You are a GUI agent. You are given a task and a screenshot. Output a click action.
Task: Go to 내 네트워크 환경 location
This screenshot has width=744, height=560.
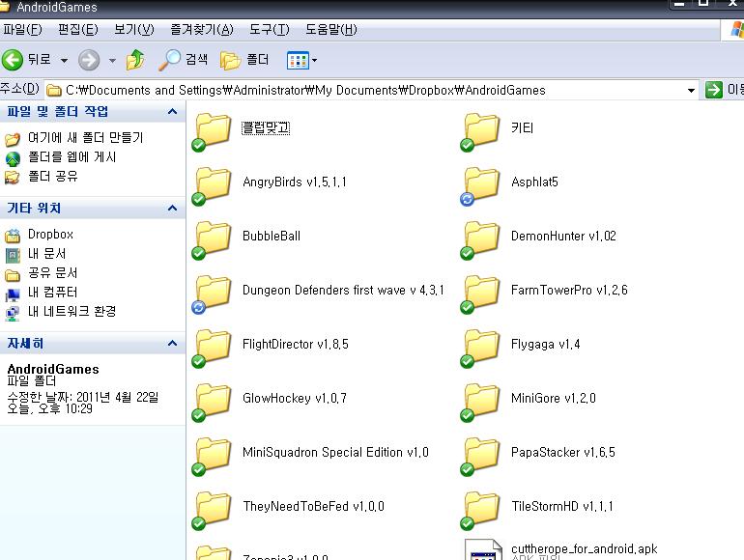click(72, 312)
